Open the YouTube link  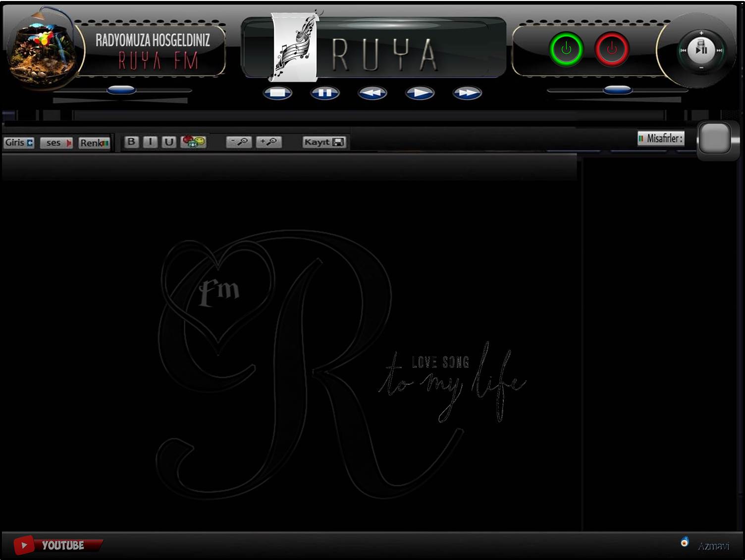point(58,545)
